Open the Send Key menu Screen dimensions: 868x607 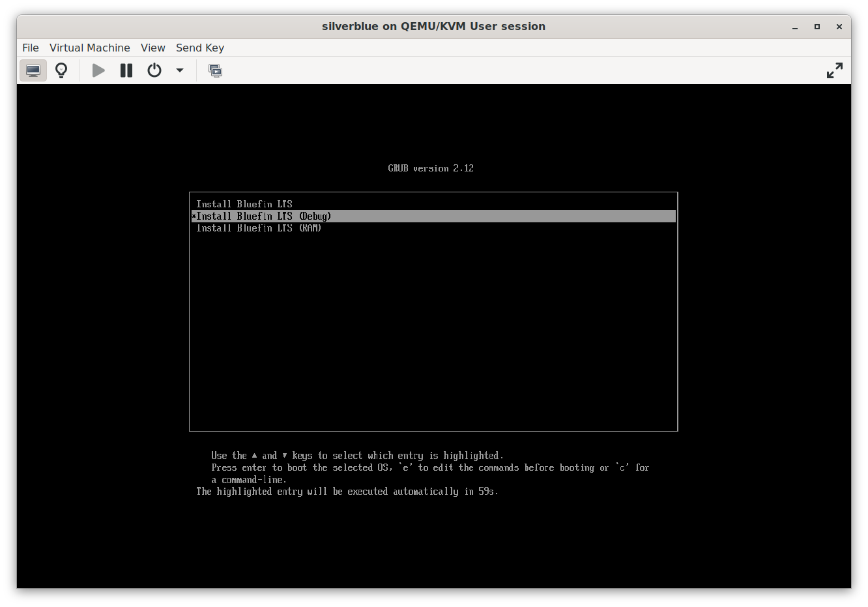pos(200,48)
